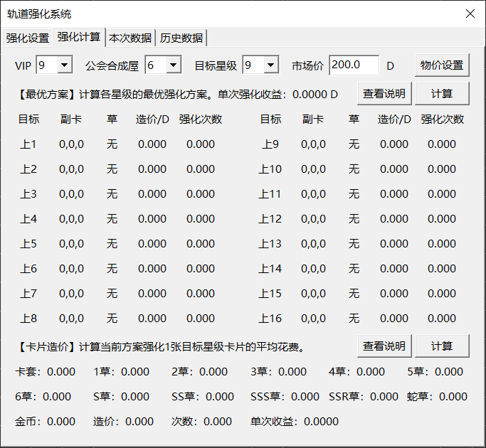
Task: Open the 本次数据 tab
Action: (x=130, y=38)
